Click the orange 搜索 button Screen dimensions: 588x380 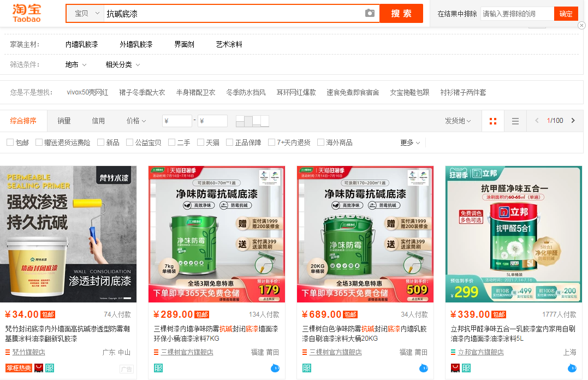coord(401,14)
